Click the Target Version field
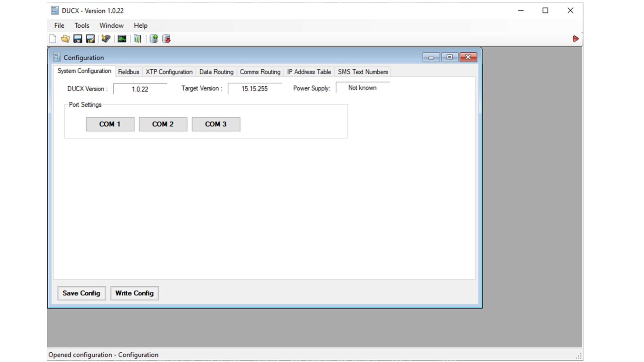 (x=254, y=89)
